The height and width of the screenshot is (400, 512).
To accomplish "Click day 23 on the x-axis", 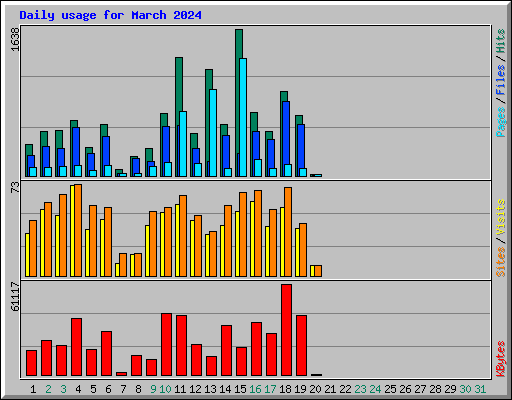I will click(x=360, y=389).
